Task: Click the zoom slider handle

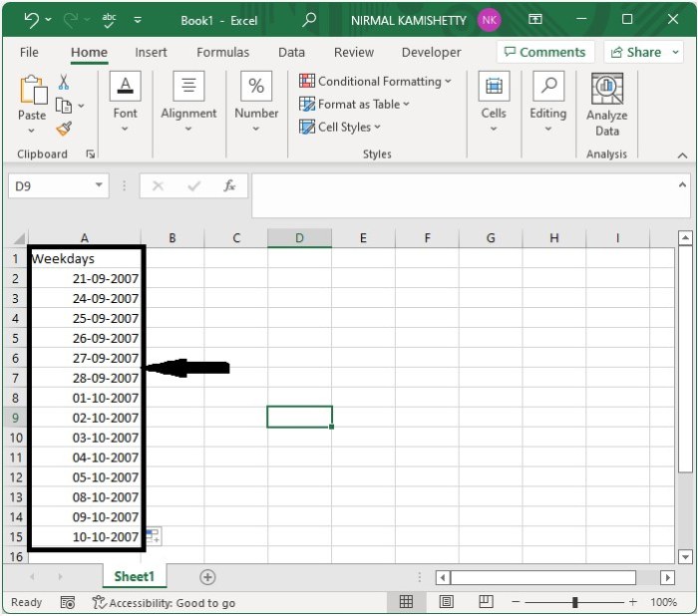Action: [x=574, y=602]
